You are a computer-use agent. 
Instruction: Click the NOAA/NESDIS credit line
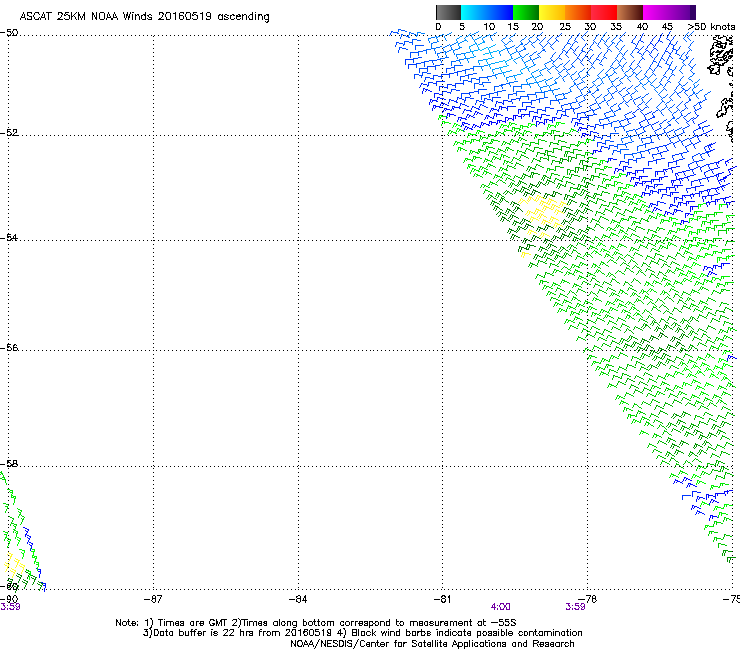[x=432, y=644]
